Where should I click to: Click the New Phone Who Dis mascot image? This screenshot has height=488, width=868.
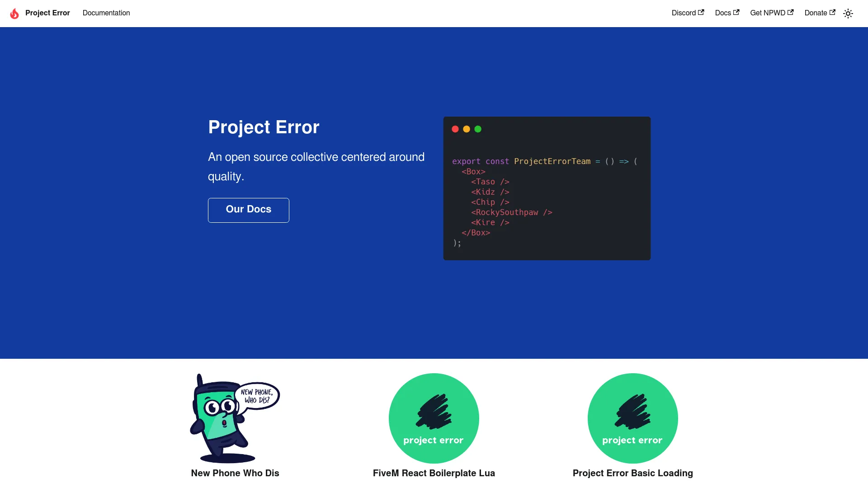[235, 418]
